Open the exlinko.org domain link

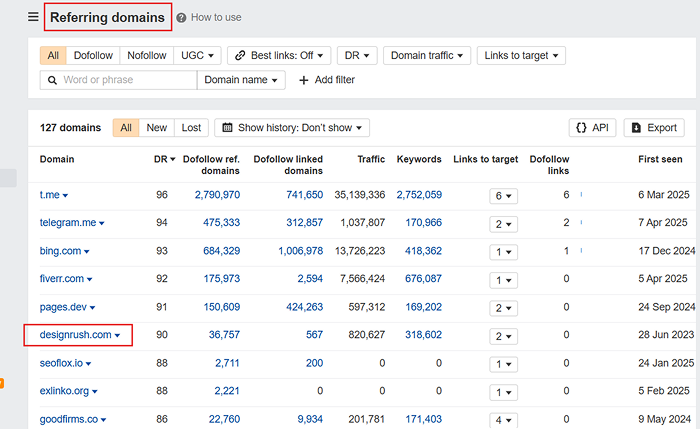point(64,391)
